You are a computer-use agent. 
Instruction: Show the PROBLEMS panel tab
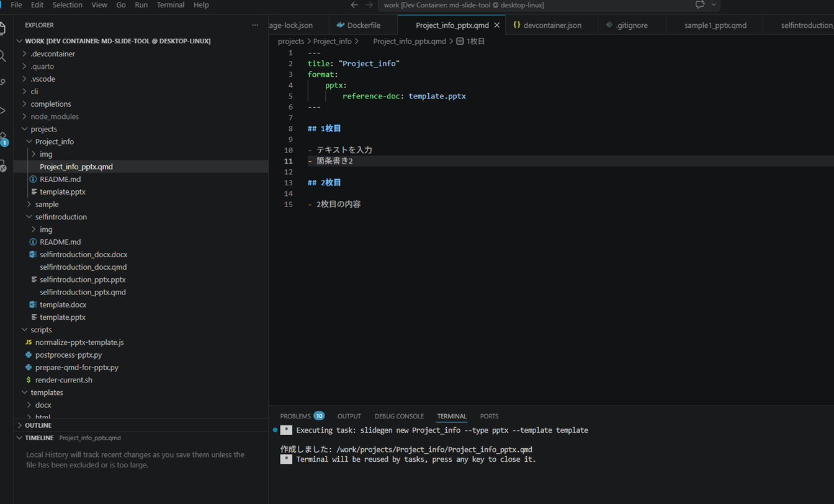[295, 416]
